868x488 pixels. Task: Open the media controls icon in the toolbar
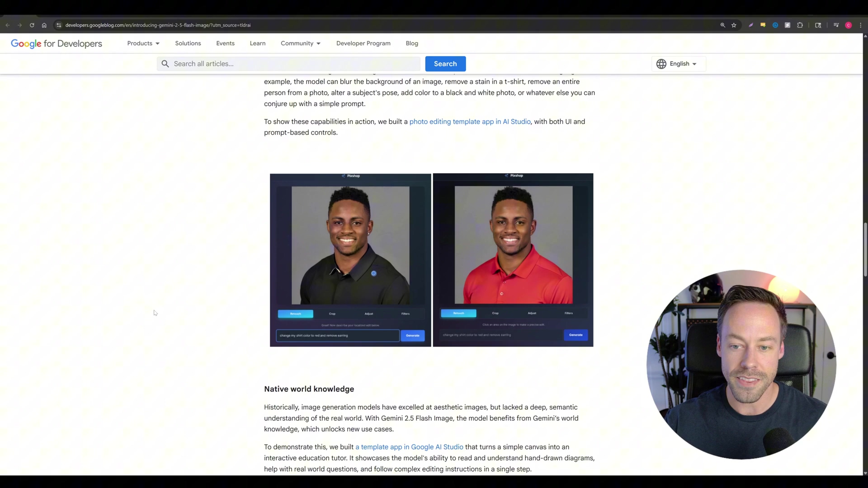click(836, 25)
